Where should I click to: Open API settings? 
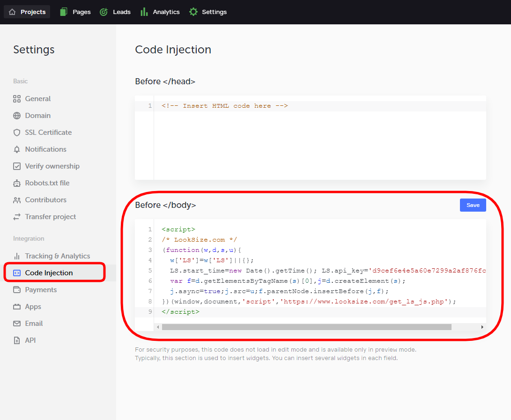coord(24,340)
